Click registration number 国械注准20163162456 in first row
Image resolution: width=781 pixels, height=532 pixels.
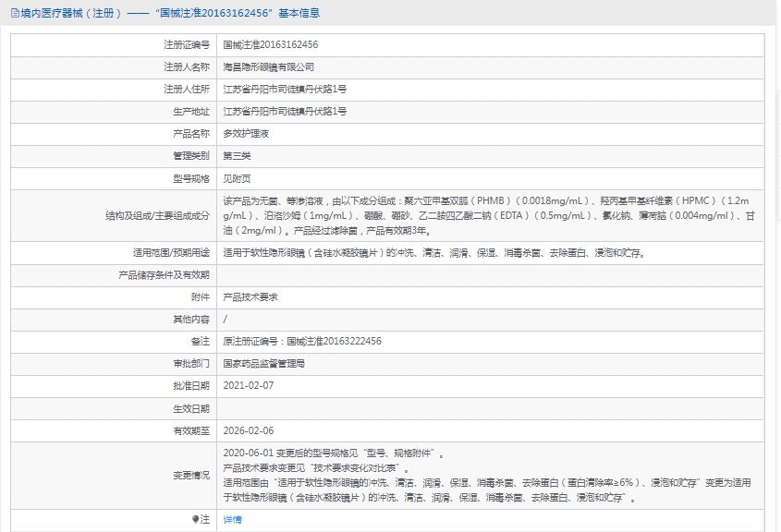click(271, 44)
